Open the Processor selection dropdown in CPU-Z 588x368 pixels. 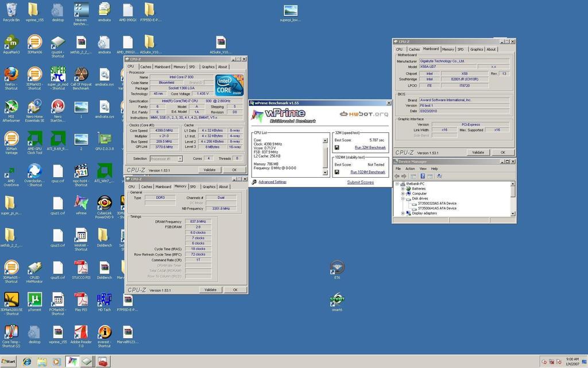180,159
